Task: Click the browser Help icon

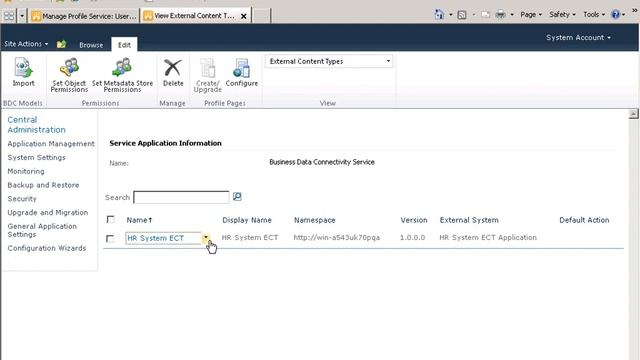Action: point(615,15)
